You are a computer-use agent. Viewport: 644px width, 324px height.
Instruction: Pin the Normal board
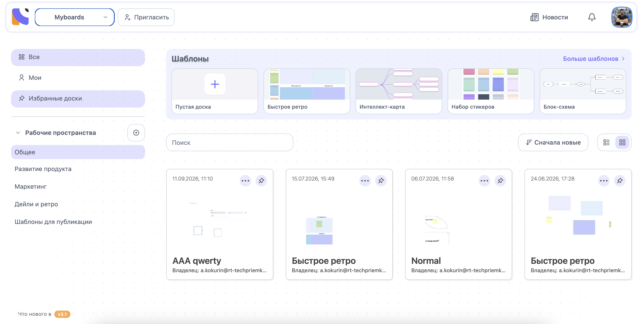tap(500, 181)
